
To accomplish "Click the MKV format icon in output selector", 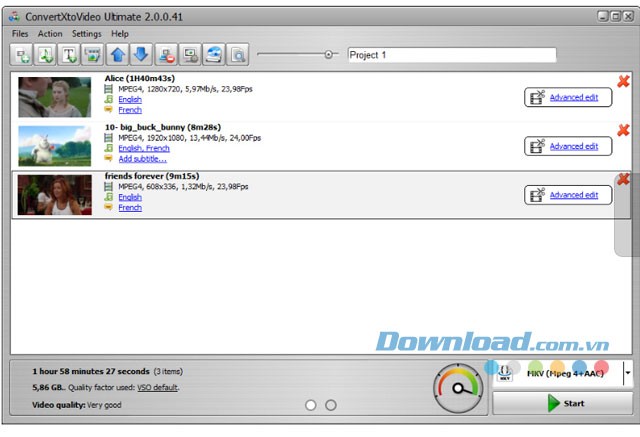I will point(505,373).
